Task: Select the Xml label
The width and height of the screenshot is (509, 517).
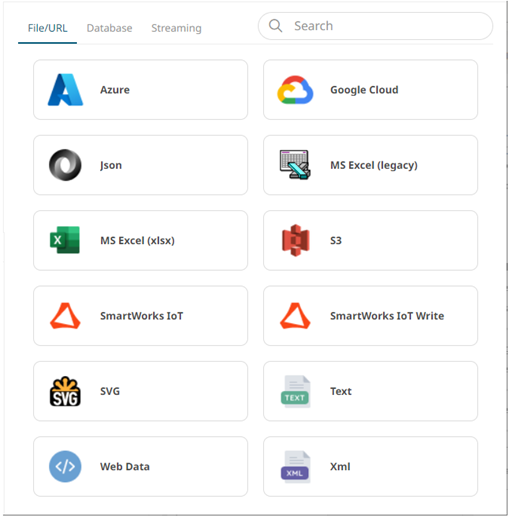Action: point(340,466)
